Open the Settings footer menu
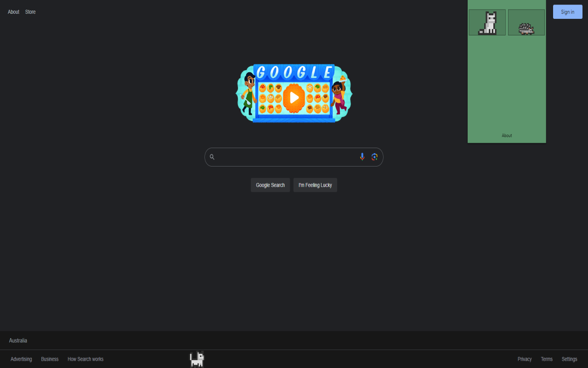This screenshot has height=368, width=588. (x=570, y=359)
